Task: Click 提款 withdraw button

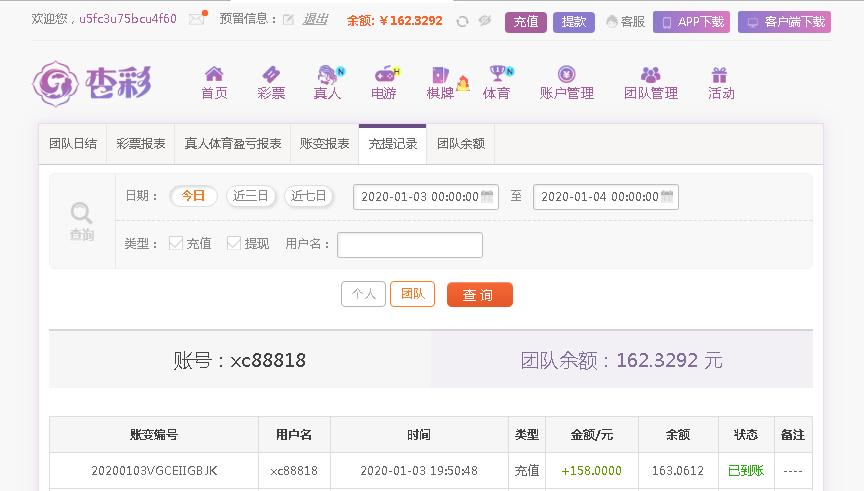Action: [574, 22]
